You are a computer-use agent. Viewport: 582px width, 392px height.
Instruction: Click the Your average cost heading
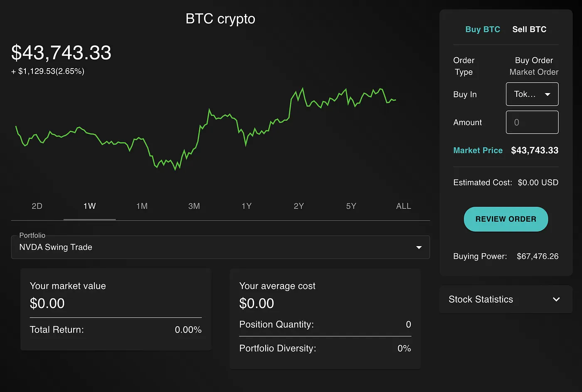point(277,286)
